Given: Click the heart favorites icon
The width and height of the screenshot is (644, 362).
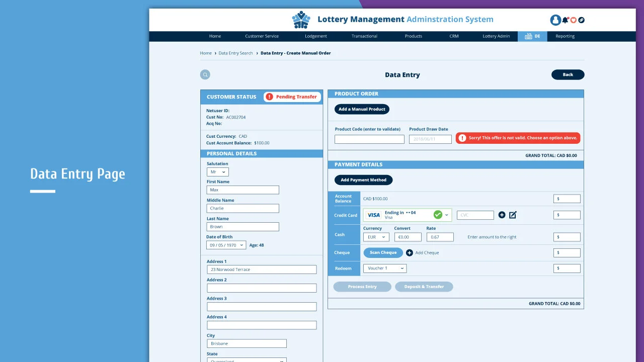Looking at the screenshot, I should click(x=574, y=20).
